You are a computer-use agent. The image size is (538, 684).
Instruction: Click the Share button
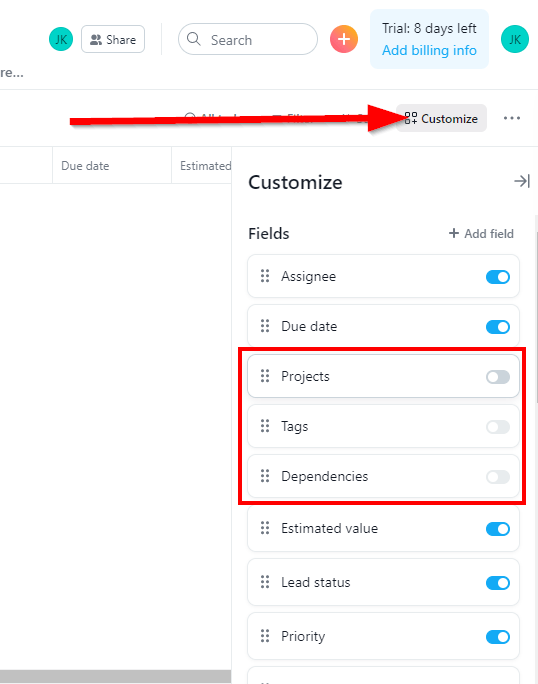coord(113,39)
